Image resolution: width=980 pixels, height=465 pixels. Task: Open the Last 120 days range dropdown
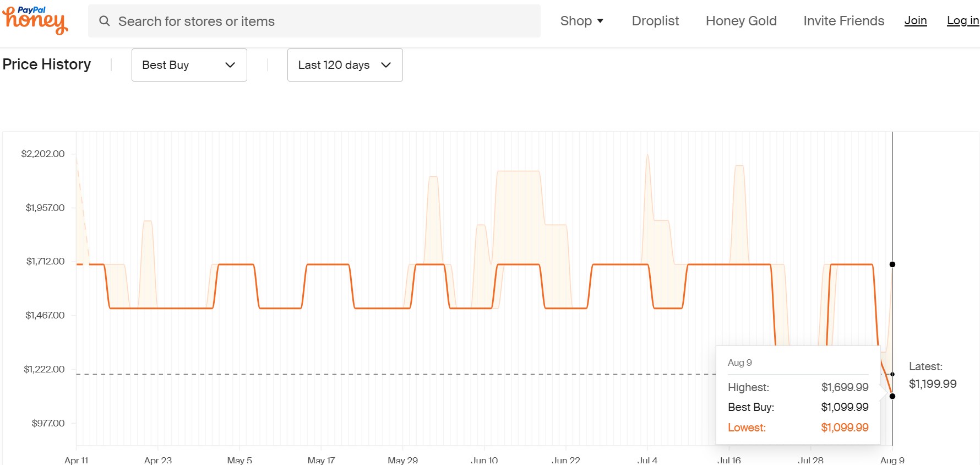pos(345,65)
